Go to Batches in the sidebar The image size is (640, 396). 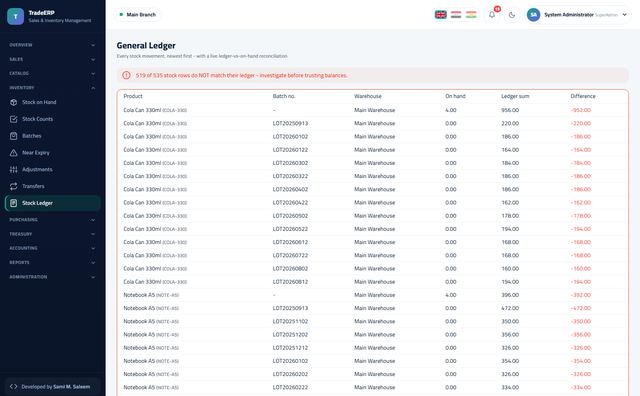(x=53, y=136)
